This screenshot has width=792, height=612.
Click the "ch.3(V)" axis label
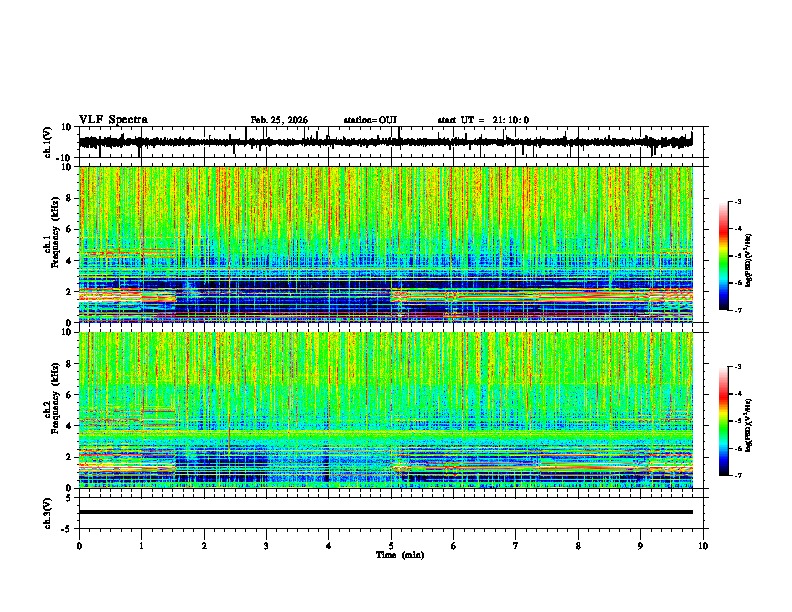(48, 513)
